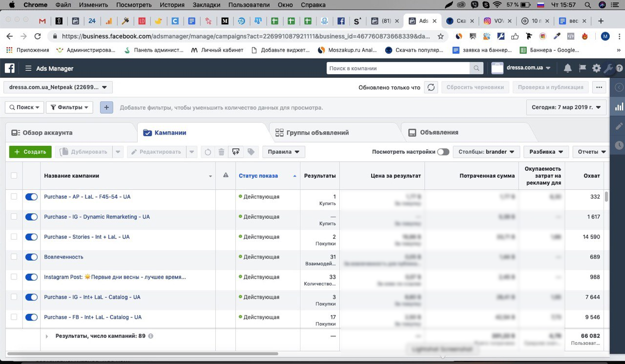Screen dimensions: 625x364
Task: Switch to the Группы объявлений tab
Action: point(317,133)
